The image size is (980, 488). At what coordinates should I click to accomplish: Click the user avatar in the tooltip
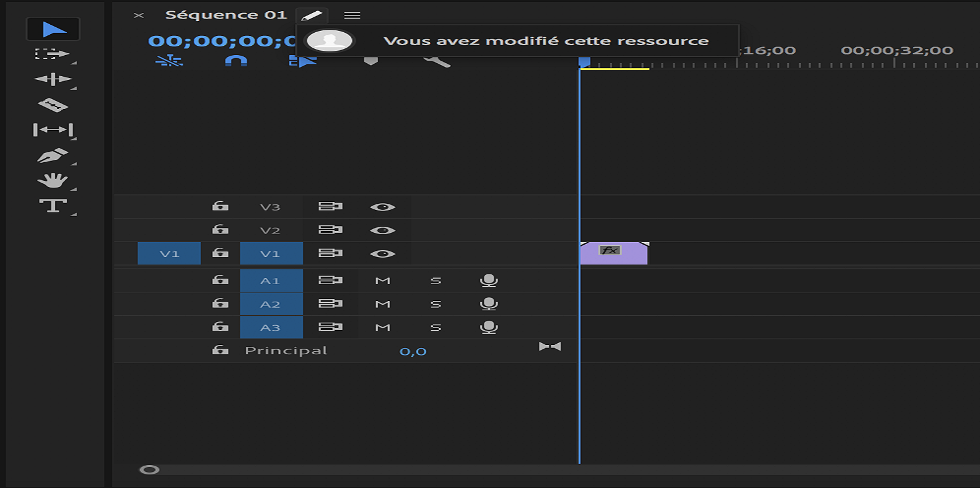(330, 41)
